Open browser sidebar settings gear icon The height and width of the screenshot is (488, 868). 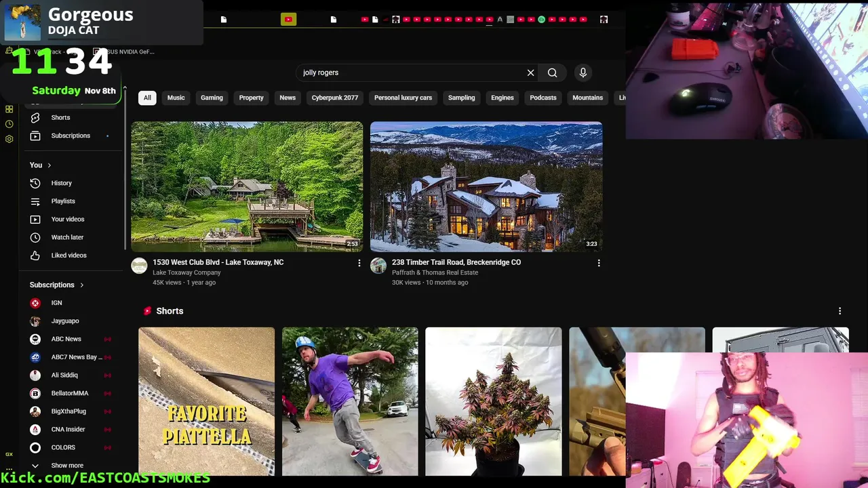[x=9, y=139]
